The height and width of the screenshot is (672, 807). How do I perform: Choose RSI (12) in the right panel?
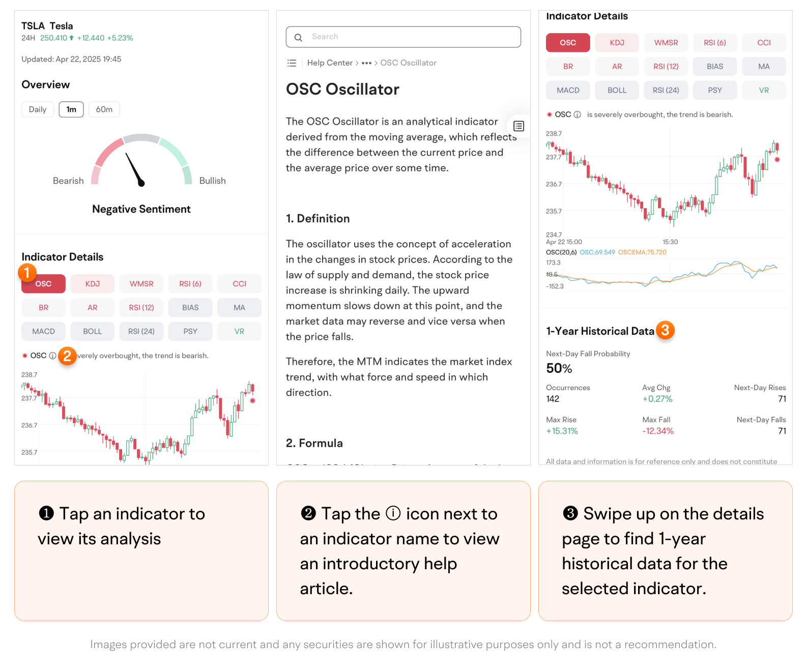tap(666, 67)
